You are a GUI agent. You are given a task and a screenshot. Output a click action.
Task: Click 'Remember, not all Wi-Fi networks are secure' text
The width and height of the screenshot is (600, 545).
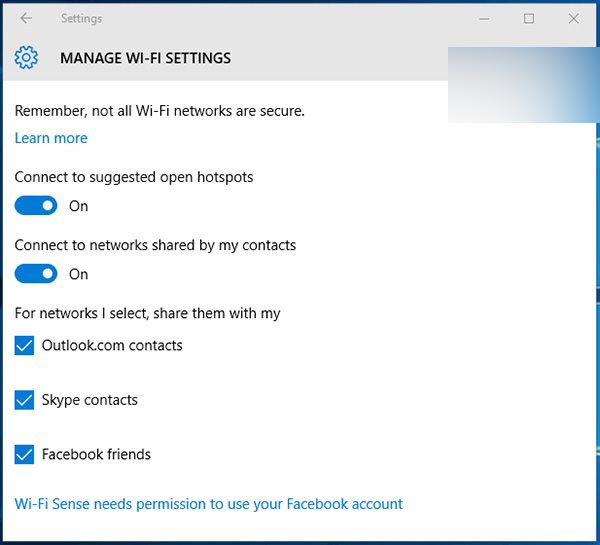(160, 111)
